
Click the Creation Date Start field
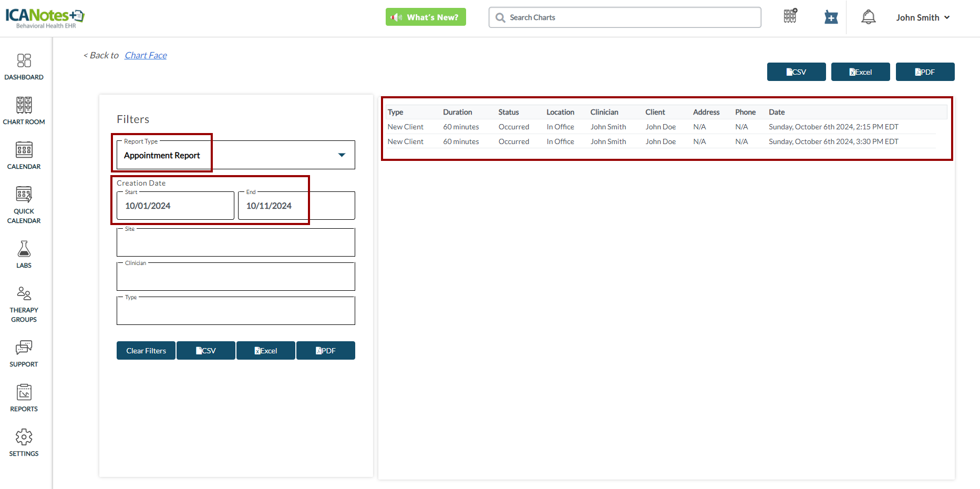click(175, 206)
